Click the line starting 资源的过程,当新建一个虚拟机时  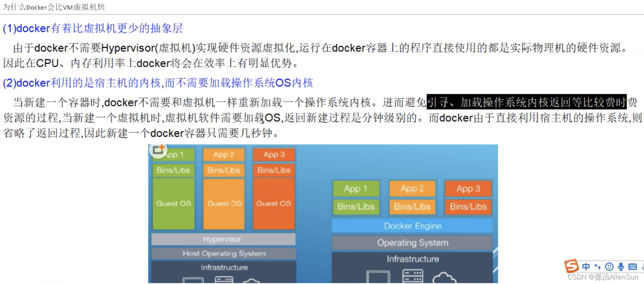(322, 118)
